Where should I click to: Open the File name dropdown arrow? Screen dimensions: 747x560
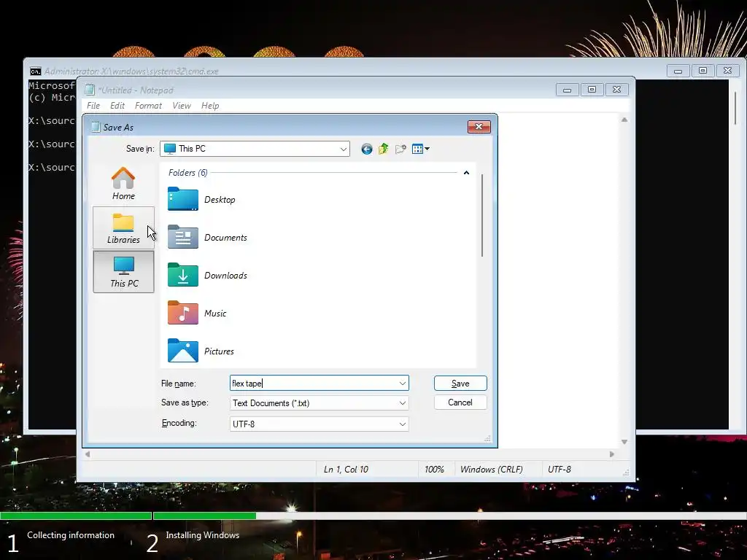(x=403, y=384)
